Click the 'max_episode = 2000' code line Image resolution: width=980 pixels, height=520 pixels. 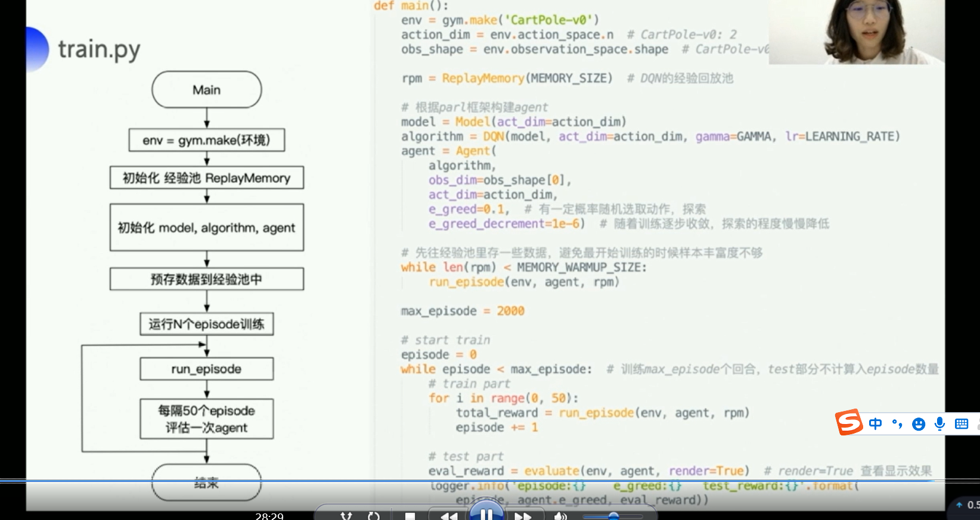(463, 311)
